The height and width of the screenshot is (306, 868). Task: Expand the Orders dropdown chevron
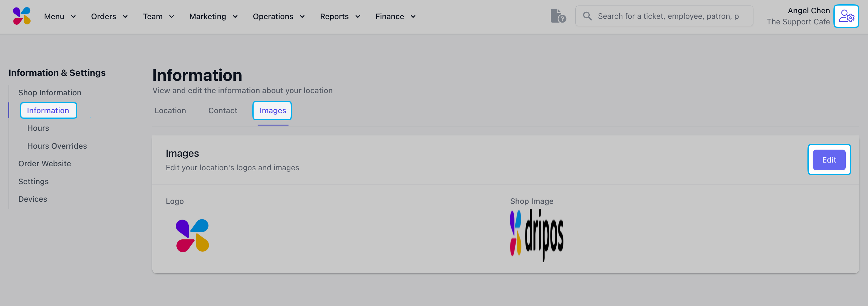point(125,16)
